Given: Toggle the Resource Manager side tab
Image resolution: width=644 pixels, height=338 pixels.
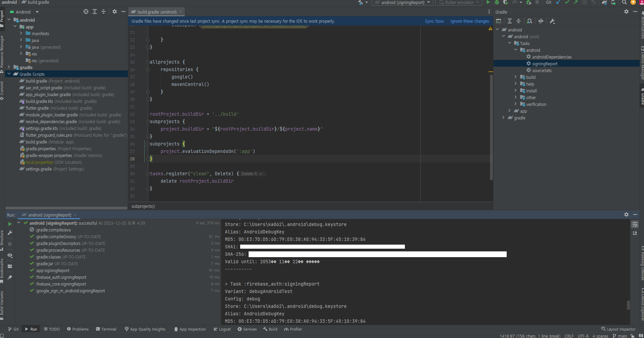Looking at the screenshot, I should tap(2, 54).
